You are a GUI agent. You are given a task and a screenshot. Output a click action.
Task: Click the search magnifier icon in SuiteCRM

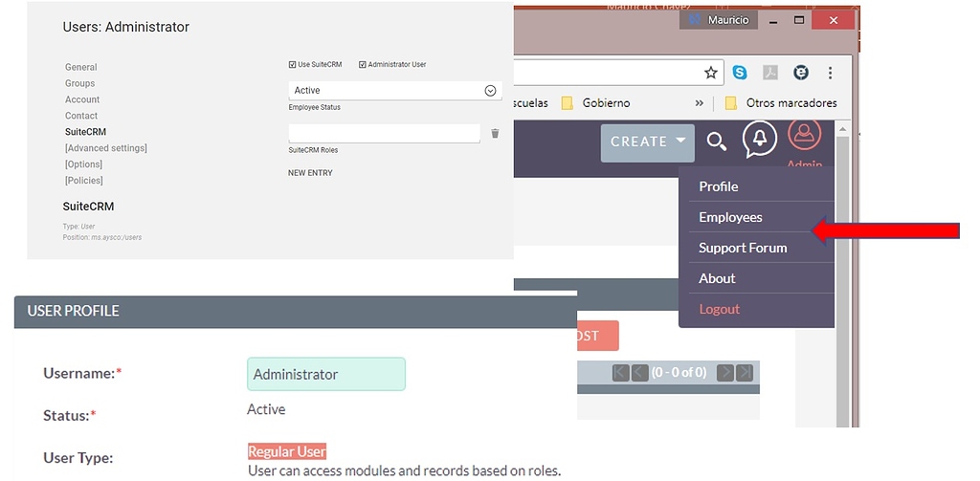click(716, 142)
